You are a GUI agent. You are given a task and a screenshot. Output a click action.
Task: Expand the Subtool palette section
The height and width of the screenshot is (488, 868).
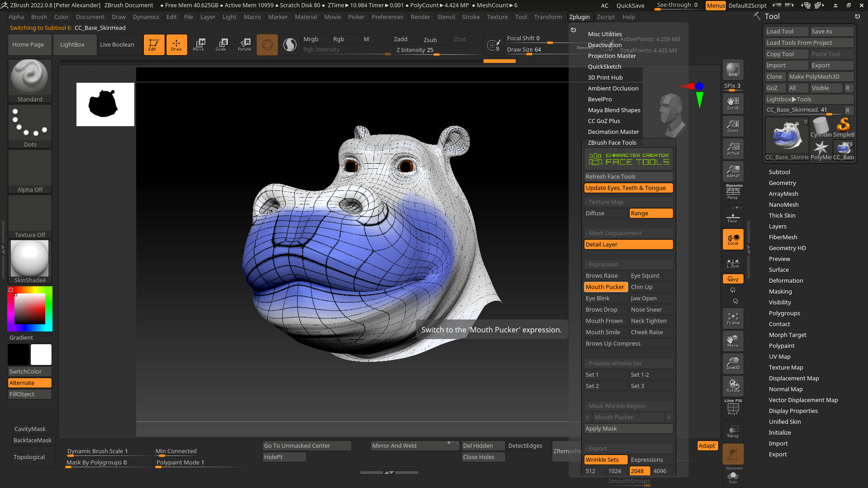779,172
